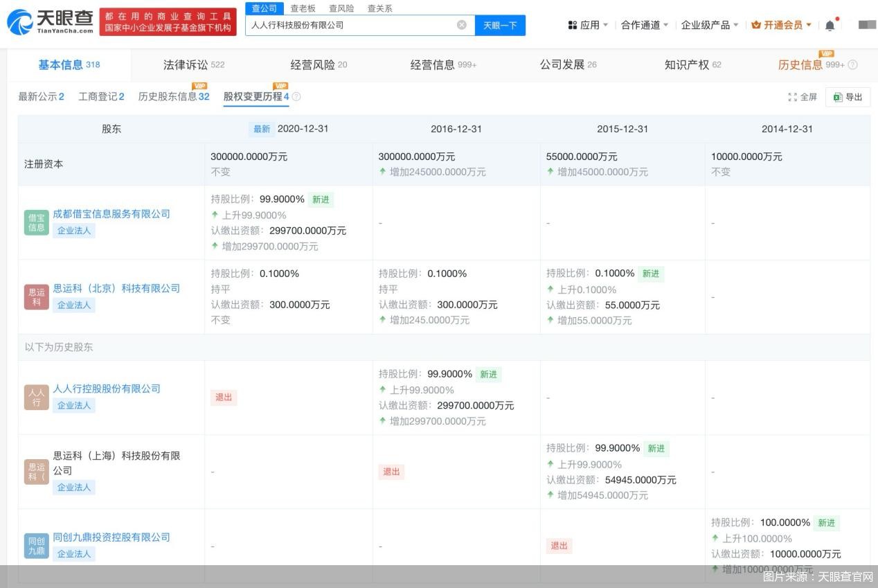This screenshot has width=878, height=588.
Task: Click the 同创九鼎 company logo
Action: [37, 545]
